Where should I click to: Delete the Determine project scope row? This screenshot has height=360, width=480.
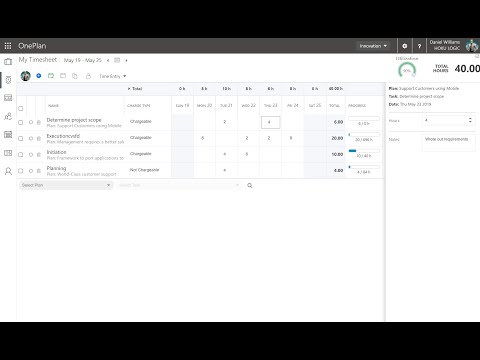click(39, 122)
